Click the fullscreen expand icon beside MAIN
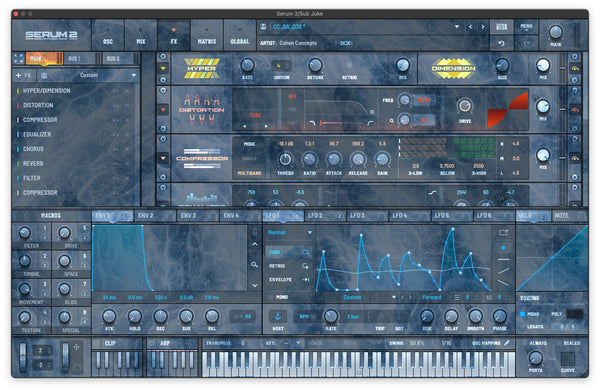 18,59
